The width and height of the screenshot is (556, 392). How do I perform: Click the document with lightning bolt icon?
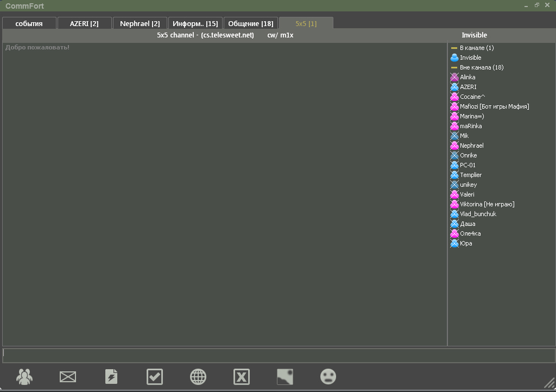coord(111,376)
